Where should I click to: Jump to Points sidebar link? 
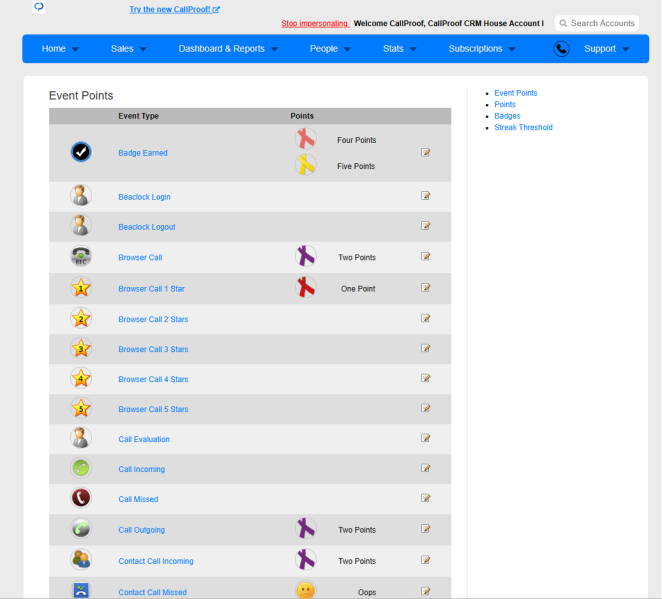(505, 104)
